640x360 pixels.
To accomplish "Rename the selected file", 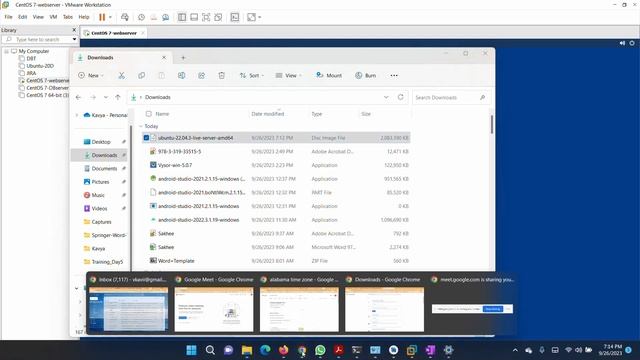I will 182,76.
